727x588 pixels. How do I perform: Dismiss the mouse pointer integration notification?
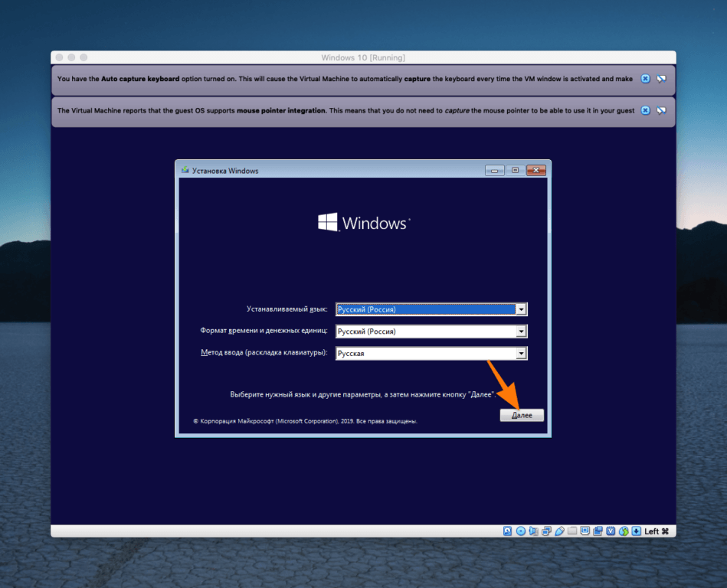645,110
